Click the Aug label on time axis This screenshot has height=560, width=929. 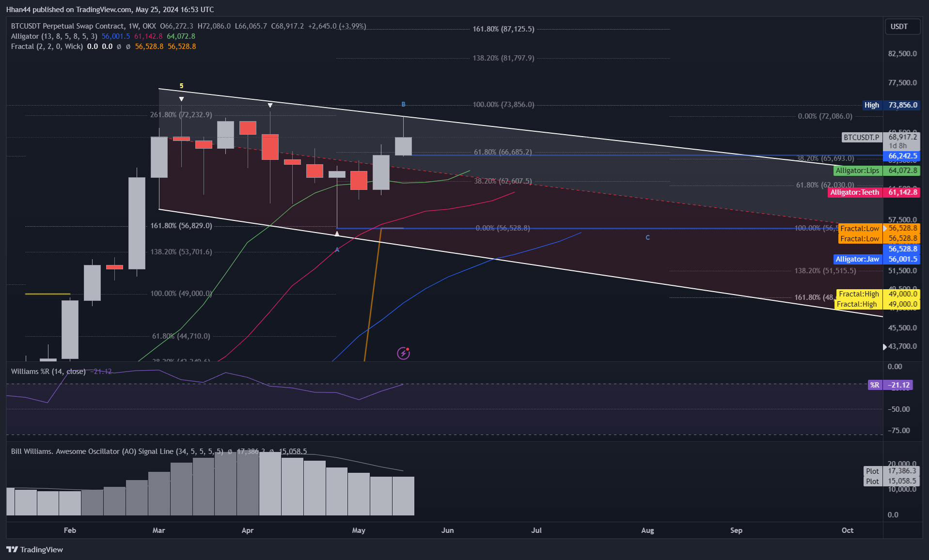pos(647,530)
